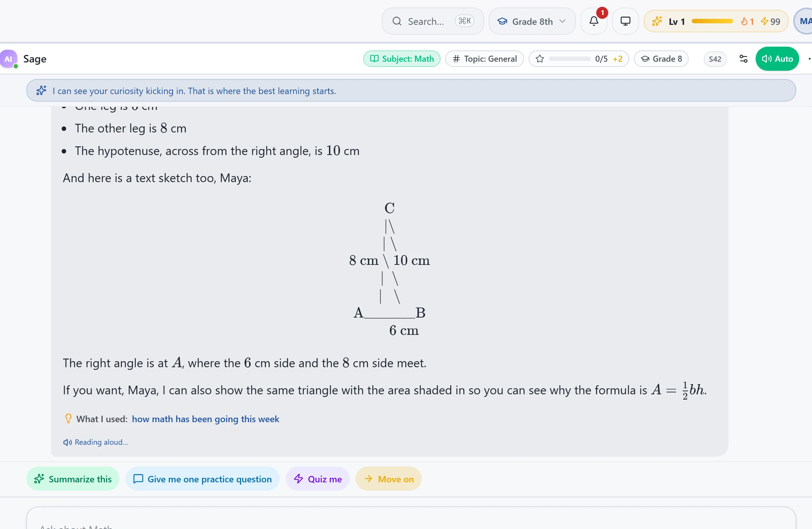Viewport: 812px width, 529px height.
Task: Click the Sage AI avatar
Action: click(8, 59)
